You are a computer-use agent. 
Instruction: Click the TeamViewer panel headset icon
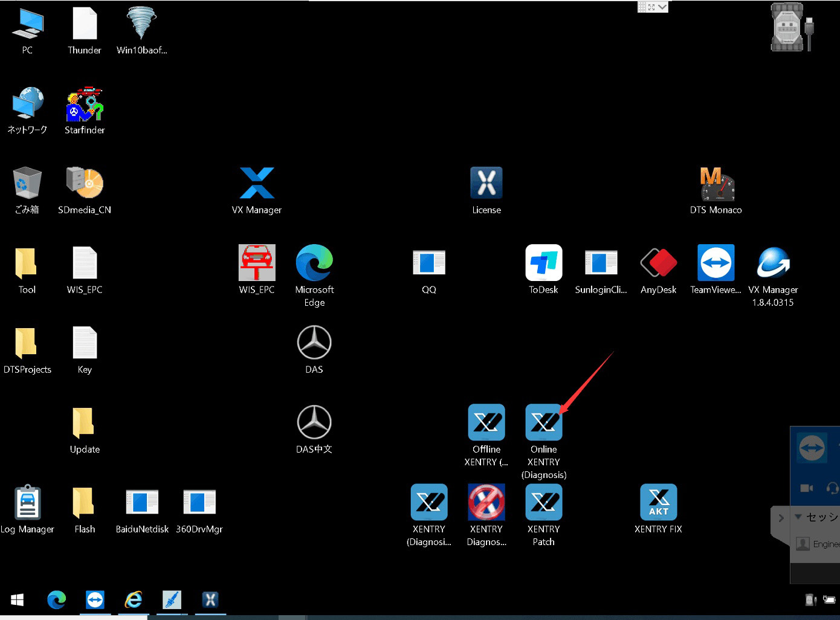(x=833, y=488)
